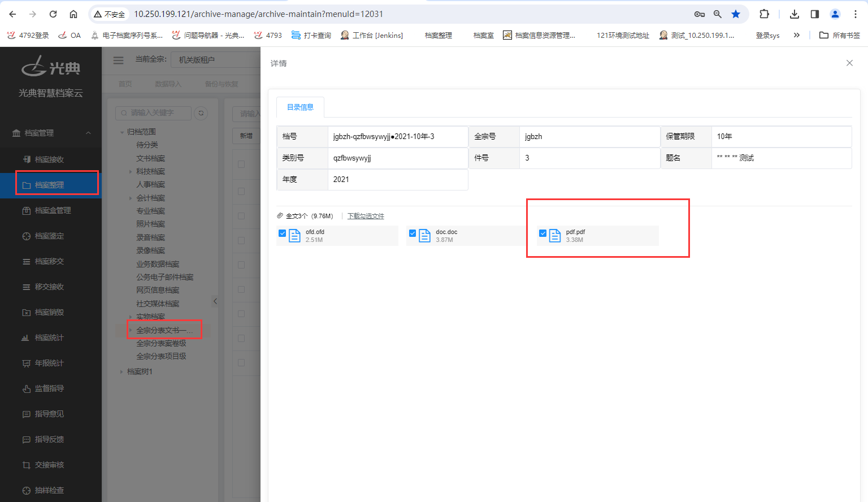Image resolution: width=868 pixels, height=502 pixels.
Task: Click the zoom magnifier icon in address bar
Action: click(717, 14)
